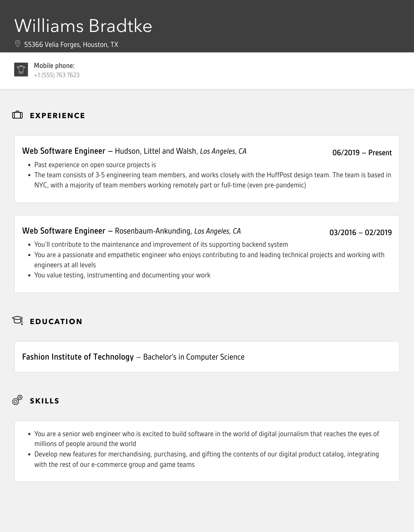414x532 pixels.
Task: Click the gears icon beside Skills
Action: coord(17,400)
